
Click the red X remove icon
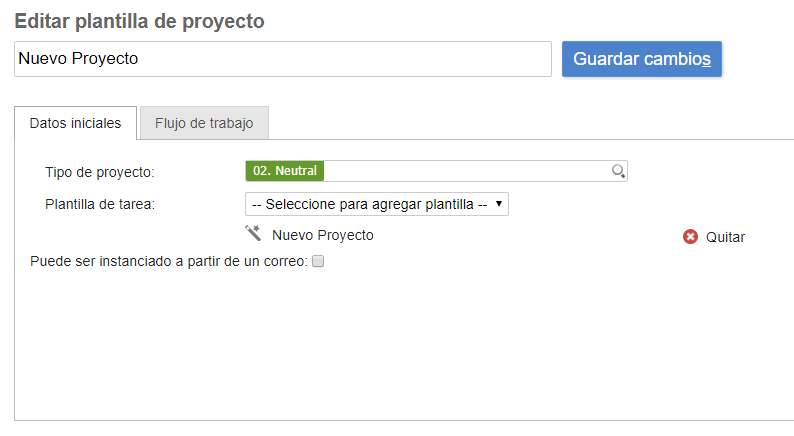click(x=690, y=237)
